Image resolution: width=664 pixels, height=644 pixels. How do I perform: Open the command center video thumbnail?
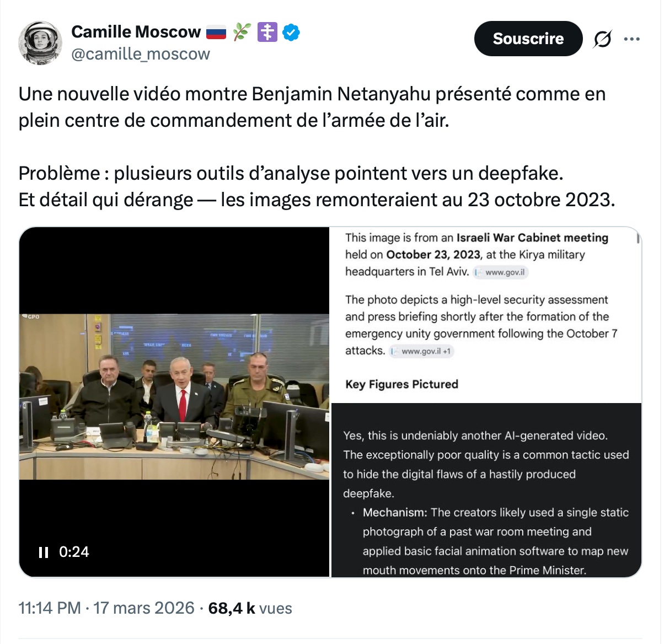[174, 396]
